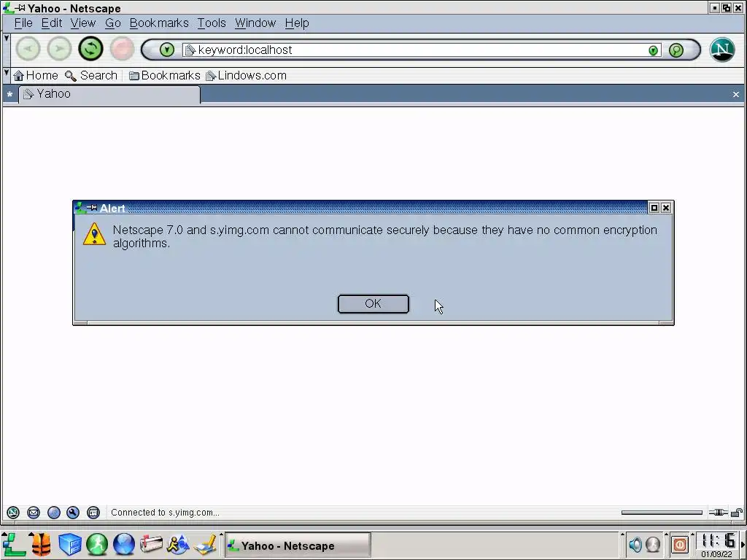Click the volume speaker tray icon
Image resolution: width=747 pixels, height=560 pixels.
(x=635, y=544)
